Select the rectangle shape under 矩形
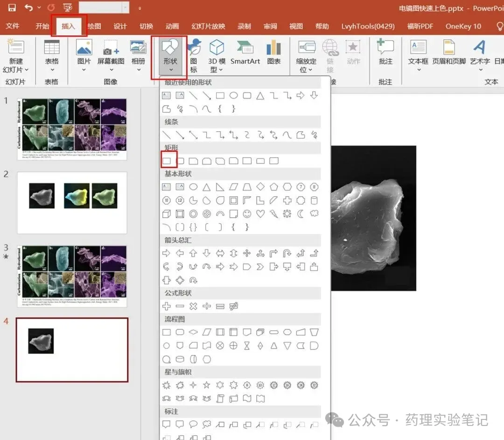504x440 pixels. (167, 161)
